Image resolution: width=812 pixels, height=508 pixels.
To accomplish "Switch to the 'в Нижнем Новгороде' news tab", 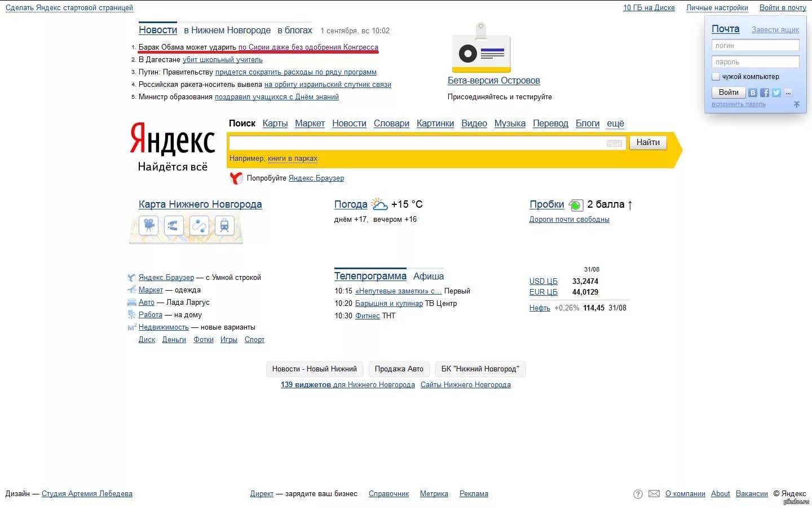I will (x=227, y=30).
